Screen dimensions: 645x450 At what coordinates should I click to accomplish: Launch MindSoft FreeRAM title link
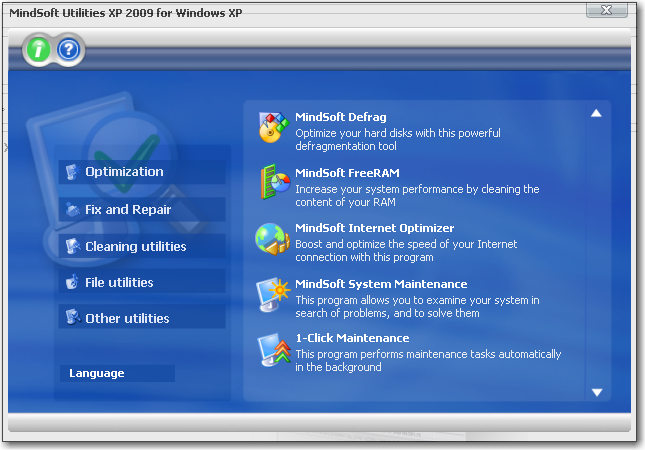(347, 173)
